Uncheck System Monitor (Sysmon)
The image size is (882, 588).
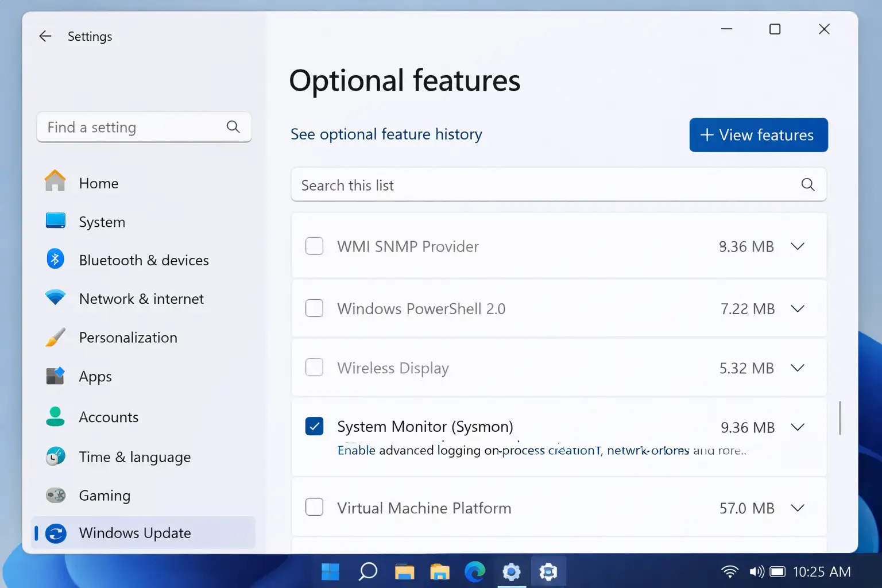[x=314, y=427]
